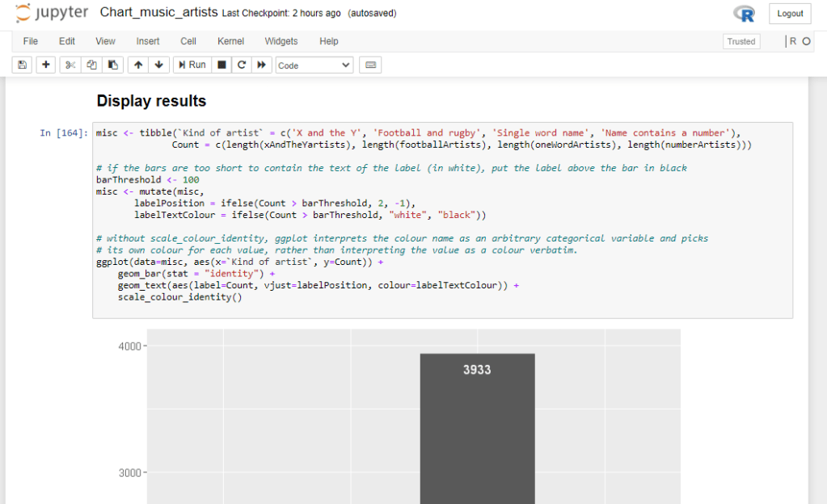Insert a new cell below with plus icon
Image resolution: width=827 pixels, height=504 pixels.
(45, 65)
